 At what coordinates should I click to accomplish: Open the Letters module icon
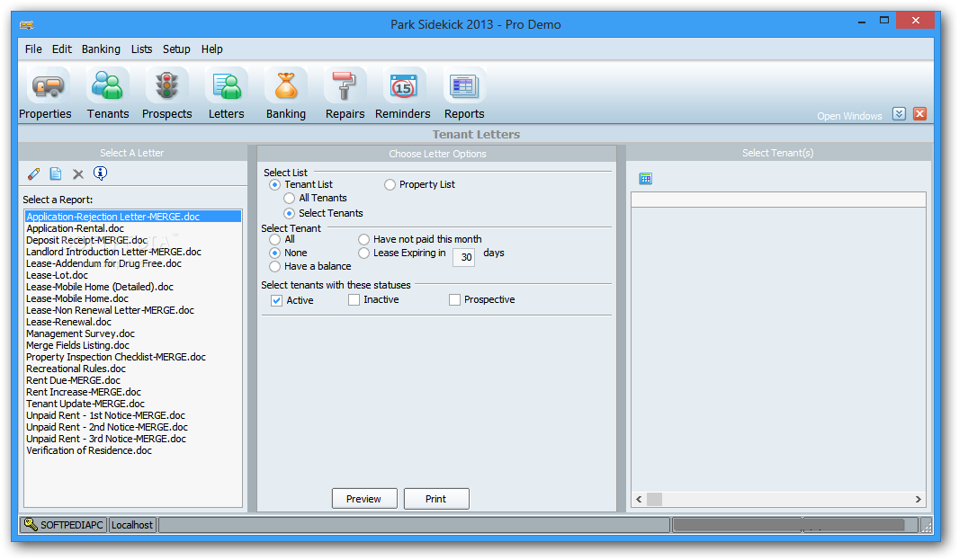[x=227, y=87]
